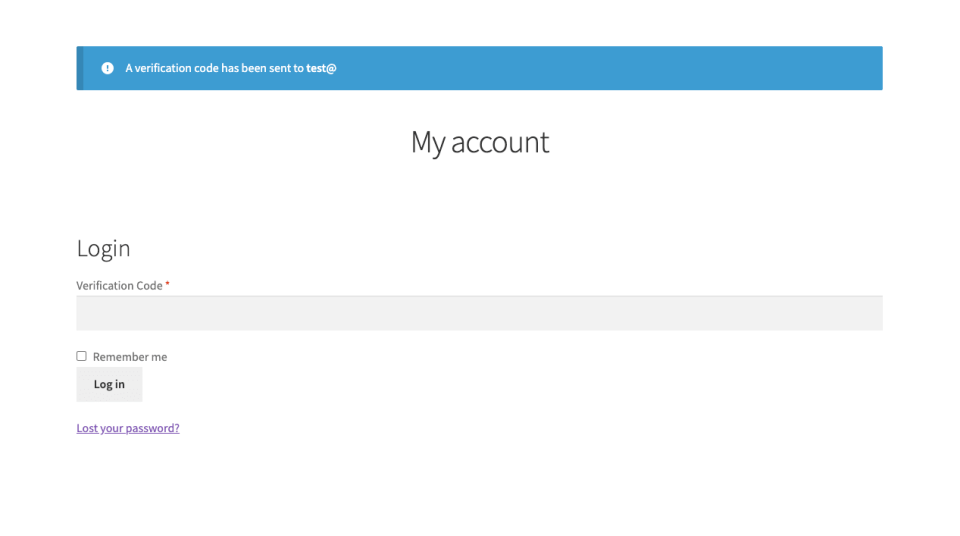The width and height of the screenshot is (960, 536).
Task: Click the Login section heading
Action: (103, 248)
